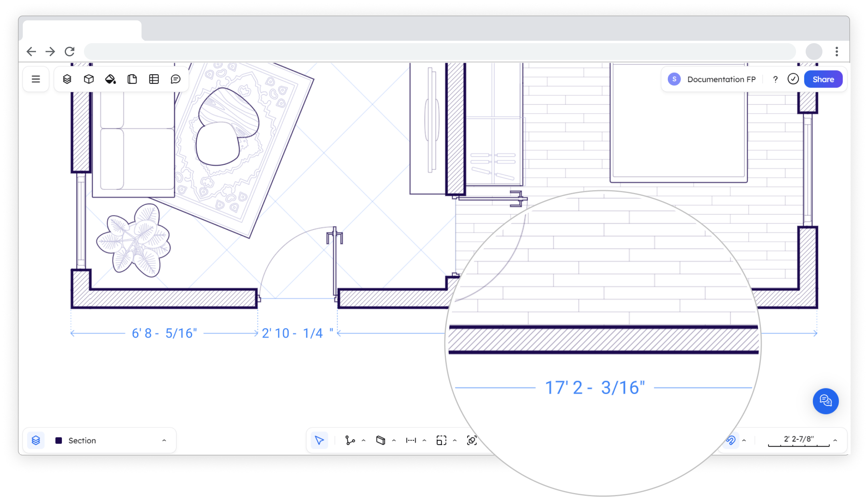Expand the scale 2' 2-7/8" chevron
The image size is (868, 497).
(x=835, y=440)
